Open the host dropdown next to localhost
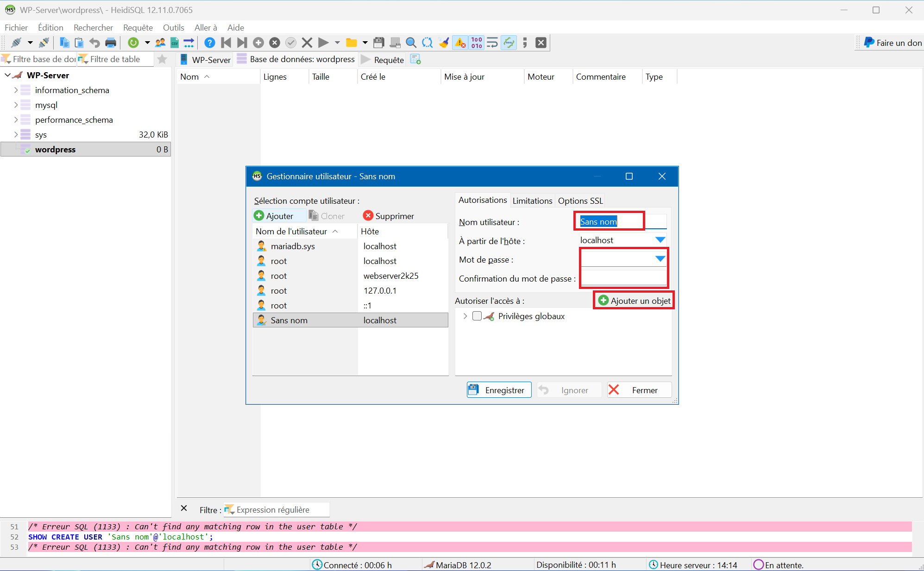The width and height of the screenshot is (924, 571). (660, 240)
